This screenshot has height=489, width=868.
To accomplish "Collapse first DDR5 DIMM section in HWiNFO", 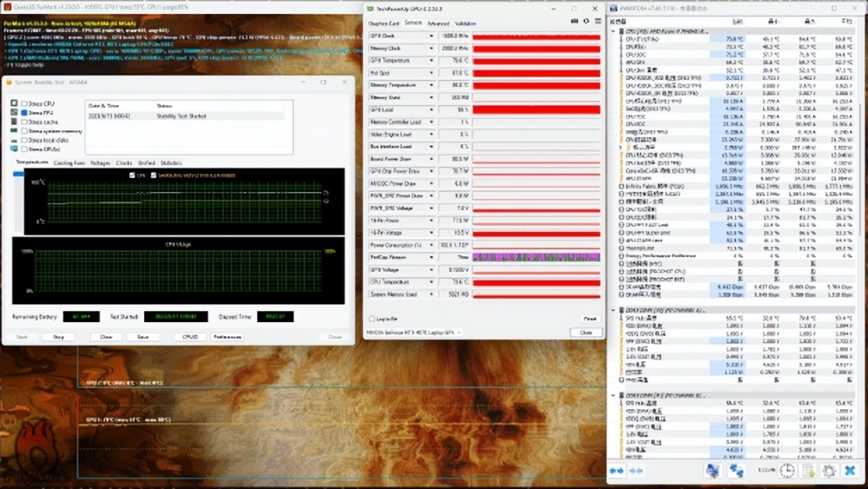I will pos(614,310).
